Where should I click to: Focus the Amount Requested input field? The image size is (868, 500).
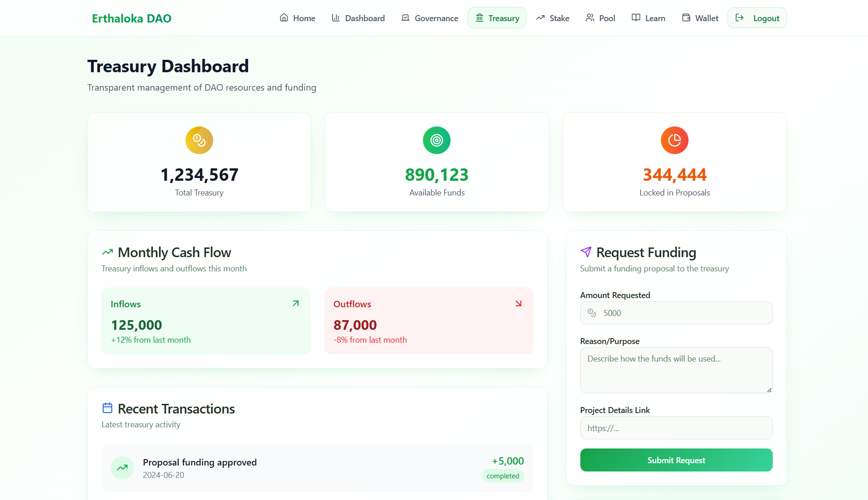676,313
